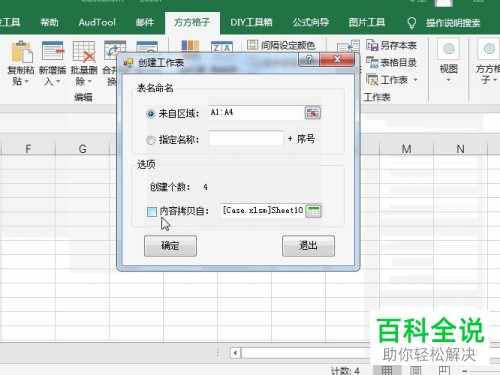Expand the 视图 dropdown arrow
This screenshot has height=375, width=500.
pos(448,80)
